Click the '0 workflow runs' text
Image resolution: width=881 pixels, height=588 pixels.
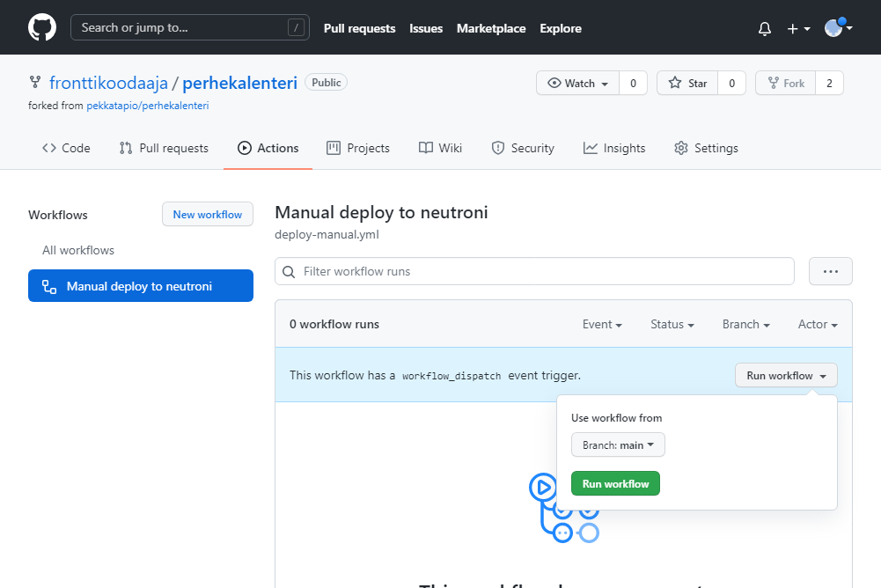pyautogui.click(x=334, y=325)
